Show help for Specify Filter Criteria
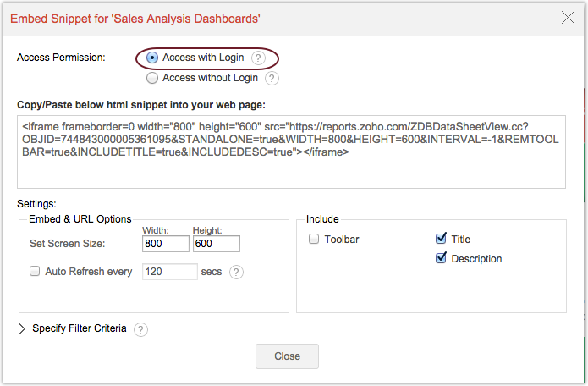The image size is (588, 386). coord(141,329)
